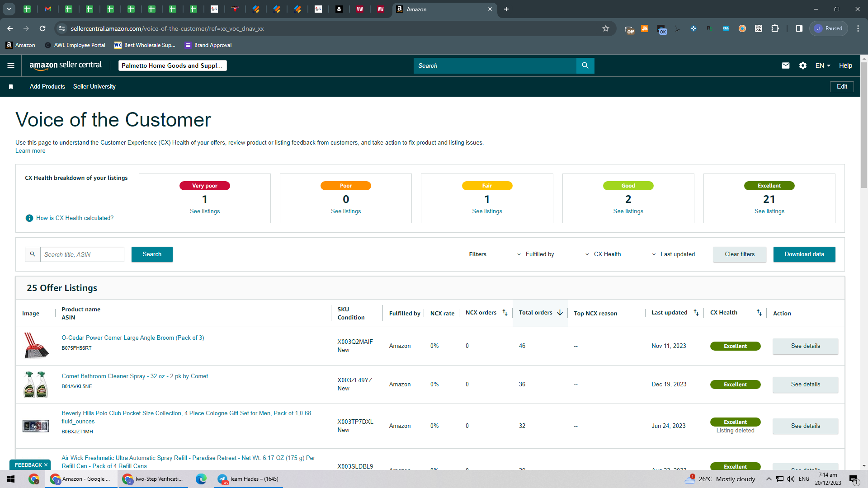Show hidden system tray icons
This screenshot has width=868, height=488.
pos(769,479)
